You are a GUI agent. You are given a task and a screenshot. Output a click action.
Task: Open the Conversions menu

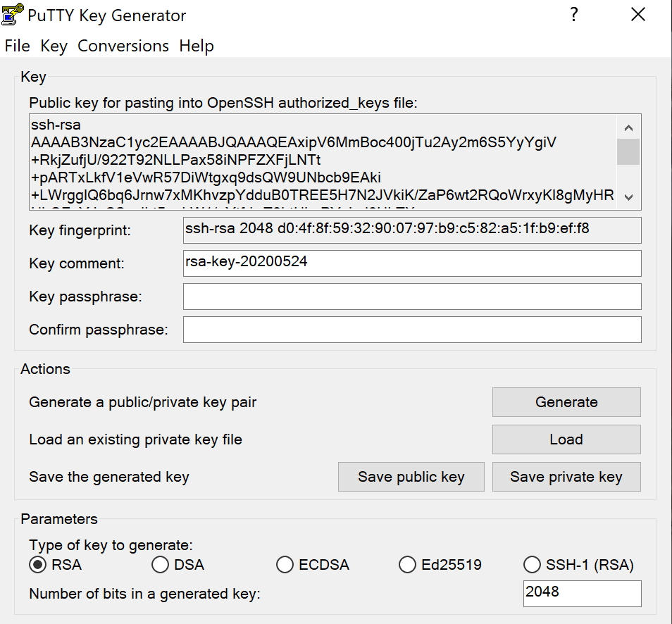123,46
